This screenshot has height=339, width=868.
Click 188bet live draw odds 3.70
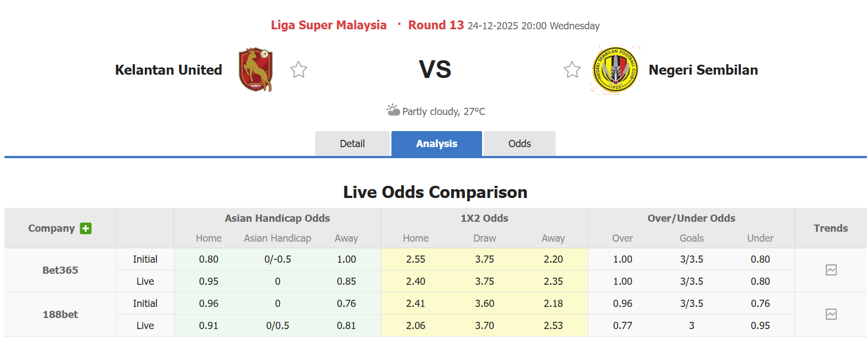484,325
